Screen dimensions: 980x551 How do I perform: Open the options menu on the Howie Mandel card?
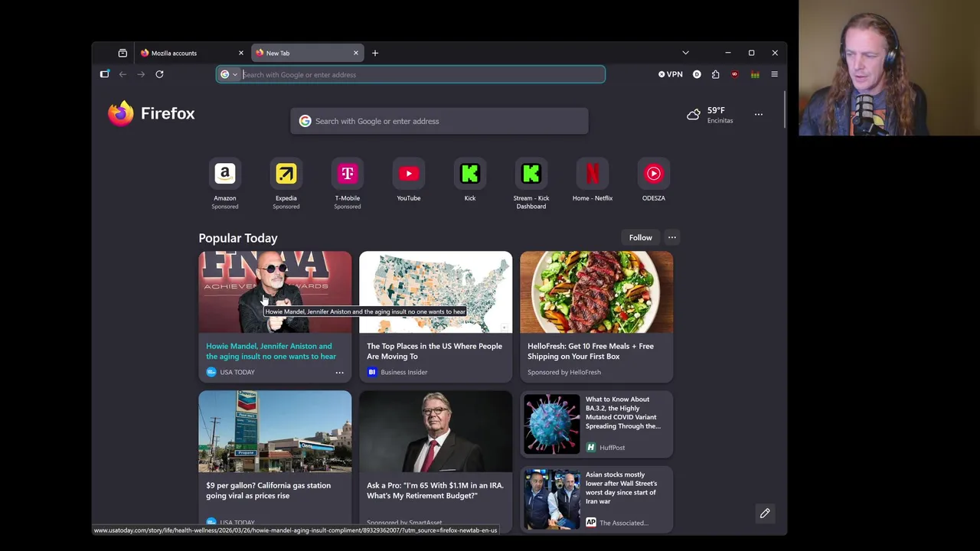pyautogui.click(x=340, y=372)
